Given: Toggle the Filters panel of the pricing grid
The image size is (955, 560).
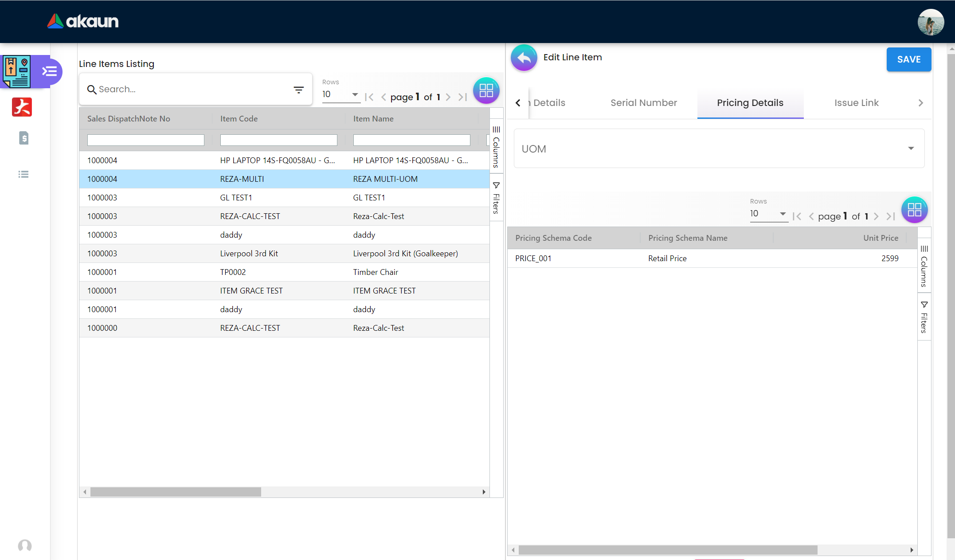Looking at the screenshot, I should click(924, 317).
